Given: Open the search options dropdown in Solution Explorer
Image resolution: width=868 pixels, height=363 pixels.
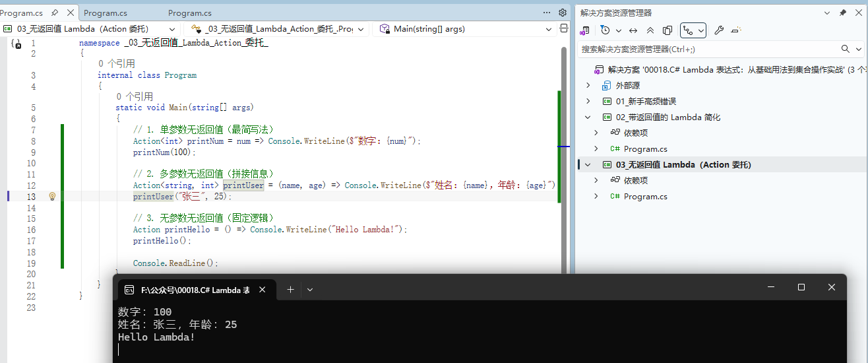Looking at the screenshot, I should pos(859,49).
